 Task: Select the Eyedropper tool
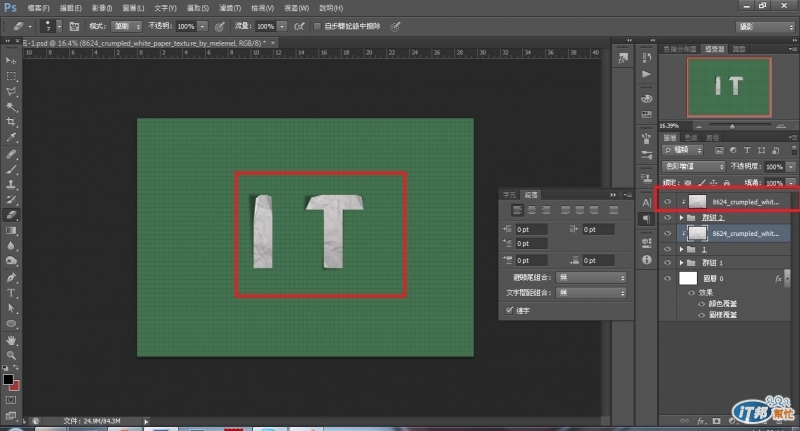(12, 138)
